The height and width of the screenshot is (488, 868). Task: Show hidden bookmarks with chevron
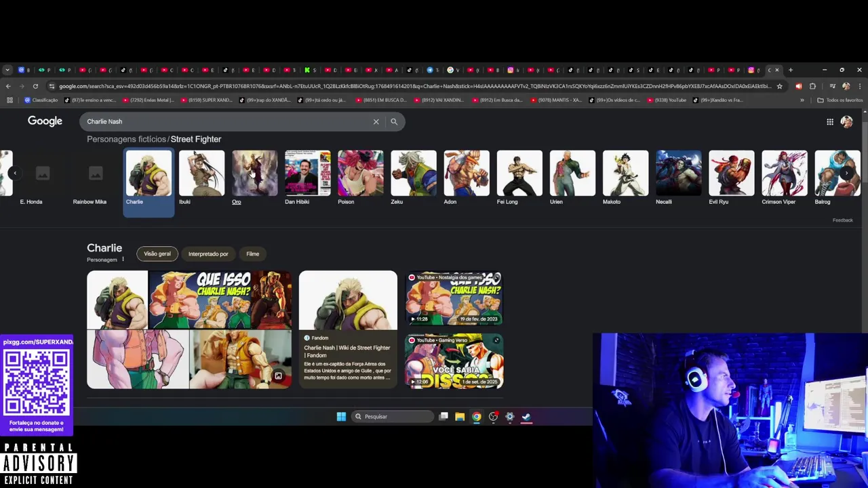(802, 100)
